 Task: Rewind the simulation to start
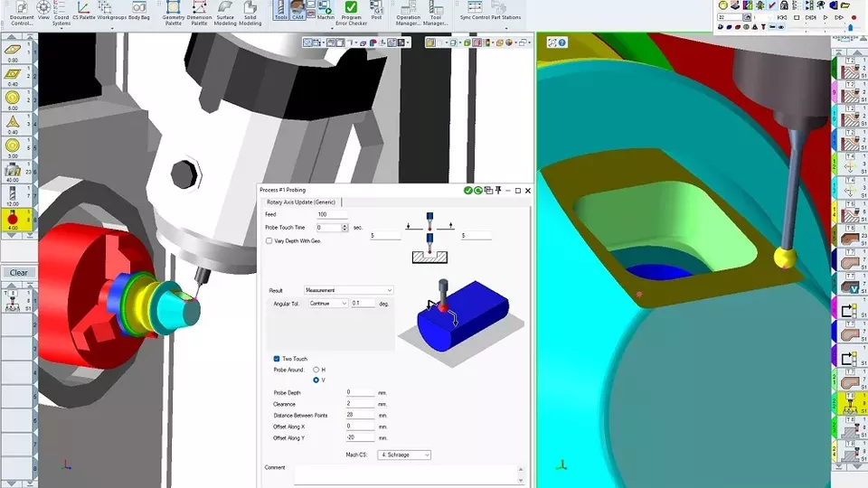tap(782, 18)
